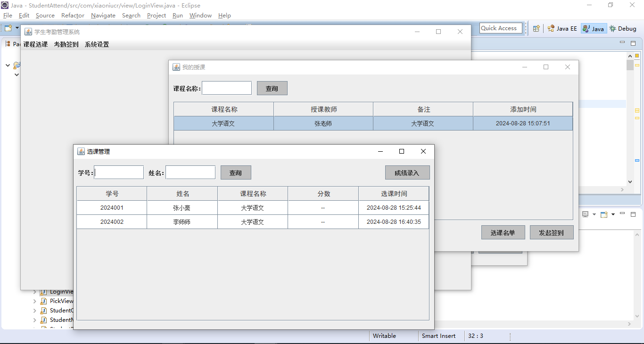Expand the StudentM tree item
This screenshot has width=644, height=344.
(x=35, y=320)
